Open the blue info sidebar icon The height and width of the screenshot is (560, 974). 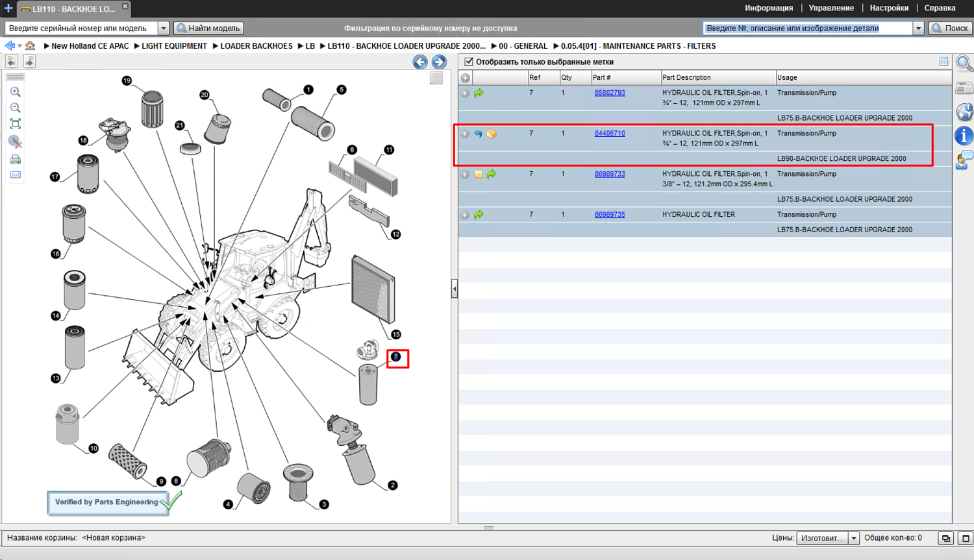pyautogui.click(x=964, y=136)
